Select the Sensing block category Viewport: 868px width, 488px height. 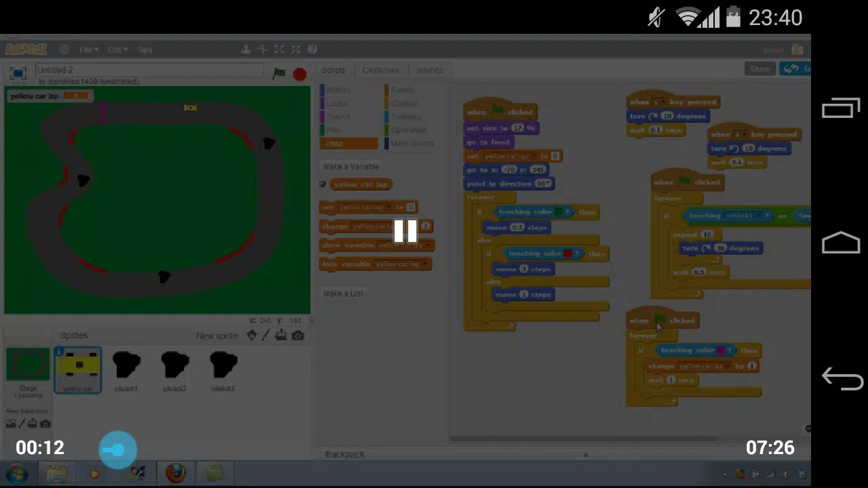(x=406, y=117)
